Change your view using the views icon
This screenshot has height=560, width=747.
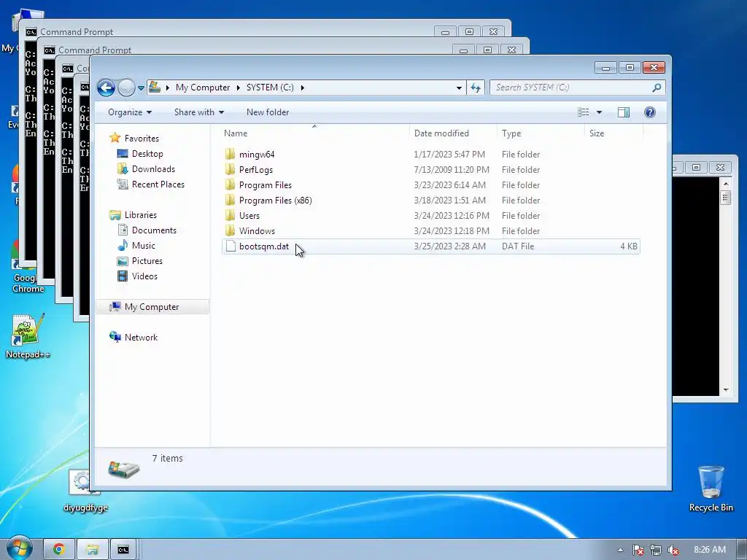[583, 112]
